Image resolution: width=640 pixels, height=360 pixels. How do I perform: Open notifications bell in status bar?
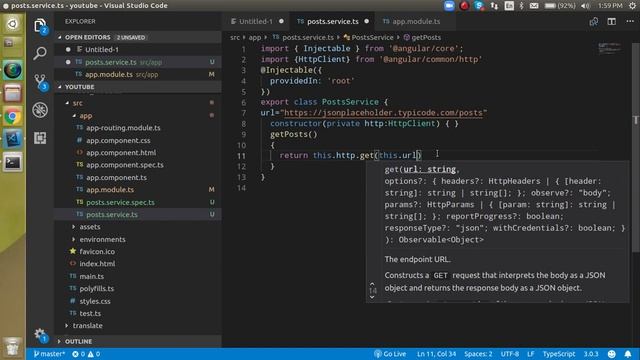tap(628, 354)
